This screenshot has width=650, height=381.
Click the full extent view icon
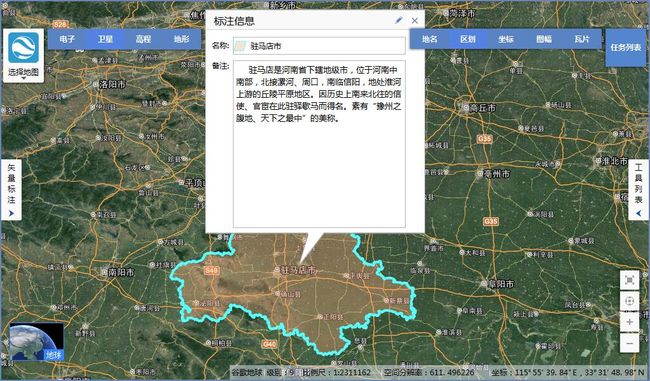click(629, 281)
